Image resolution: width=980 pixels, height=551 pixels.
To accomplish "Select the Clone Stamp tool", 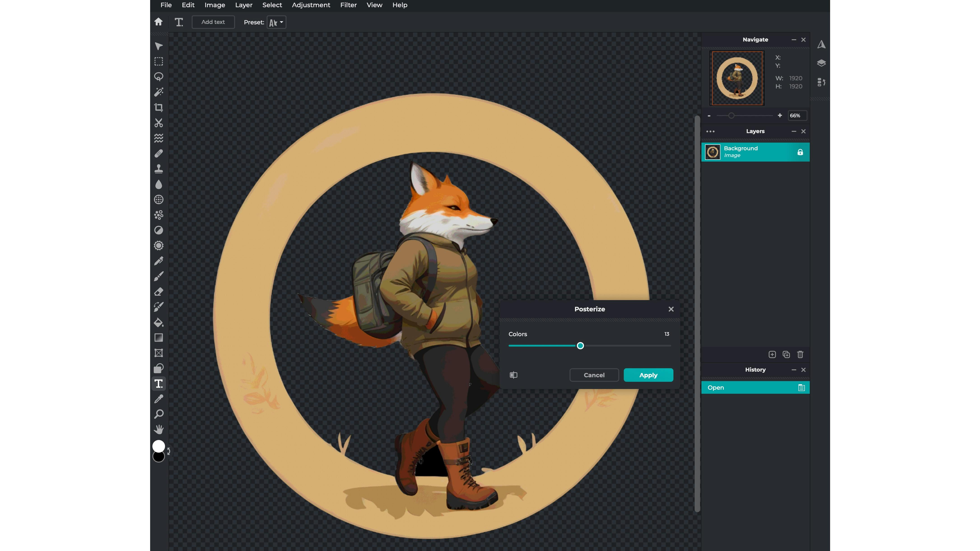I will [x=159, y=169].
